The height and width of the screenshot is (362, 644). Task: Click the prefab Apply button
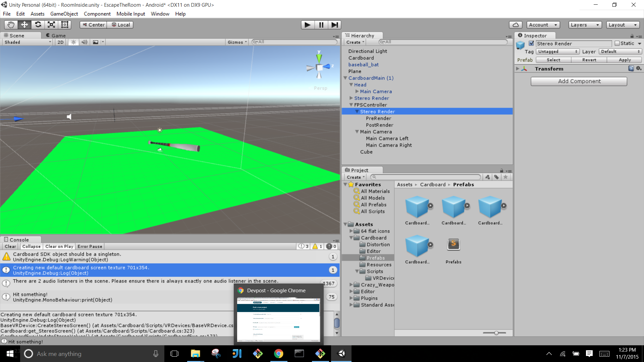(625, 60)
